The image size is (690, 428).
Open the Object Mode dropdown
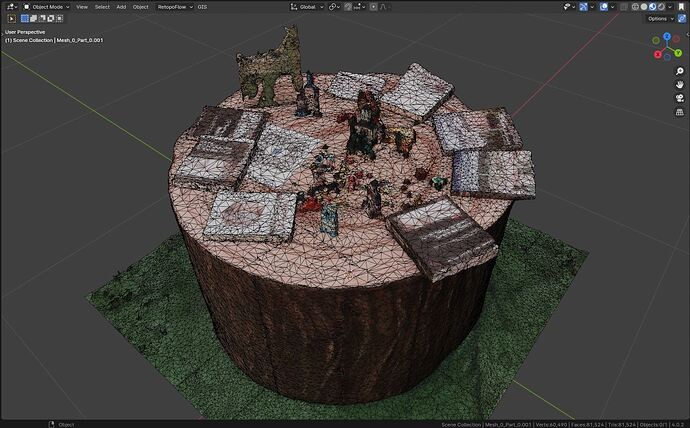(46, 7)
